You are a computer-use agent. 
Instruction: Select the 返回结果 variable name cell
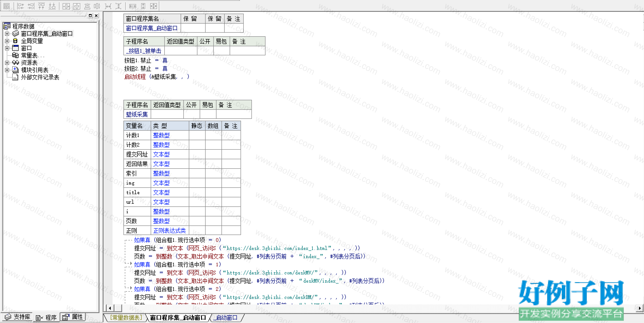coord(137,164)
